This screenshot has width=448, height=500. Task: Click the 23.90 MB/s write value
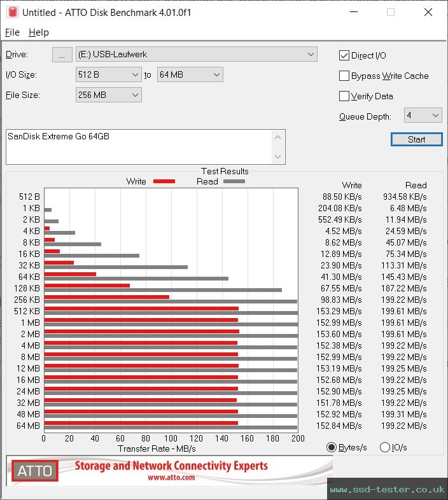tap(342, 266)
